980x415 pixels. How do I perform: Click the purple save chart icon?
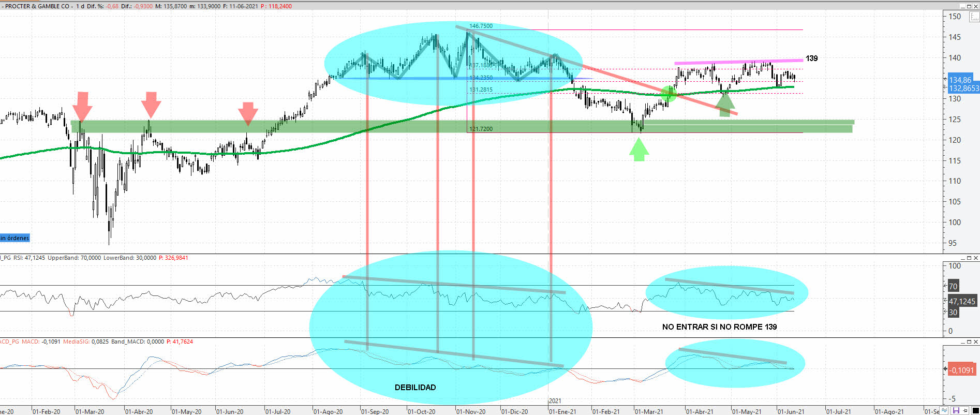[x=956, y=411]
